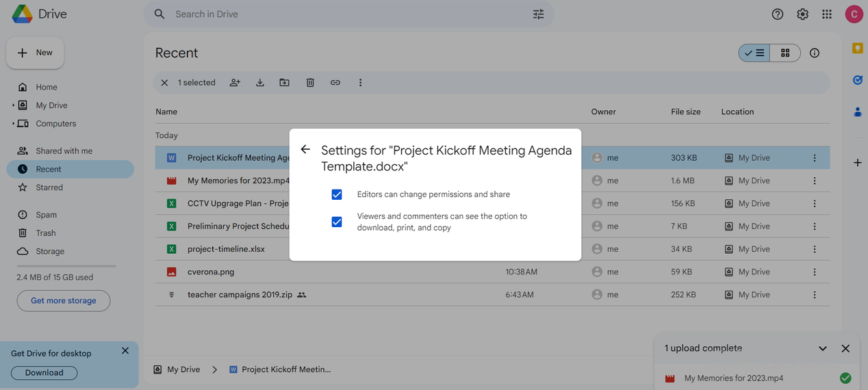The image size is (868, 390).
Task: Open More actions in selection toolbar
Action: [360, 83]
